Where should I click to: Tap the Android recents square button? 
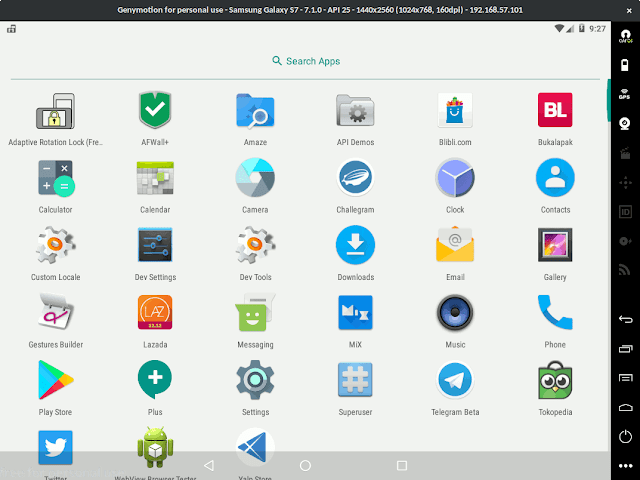click(402, 465)
